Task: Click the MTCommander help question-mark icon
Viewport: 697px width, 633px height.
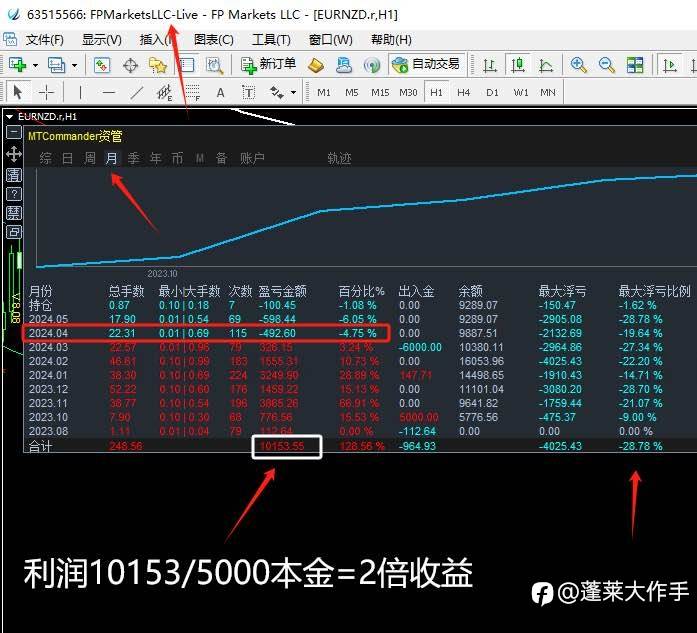Action: pyautogui.click(x=14, y=194)
